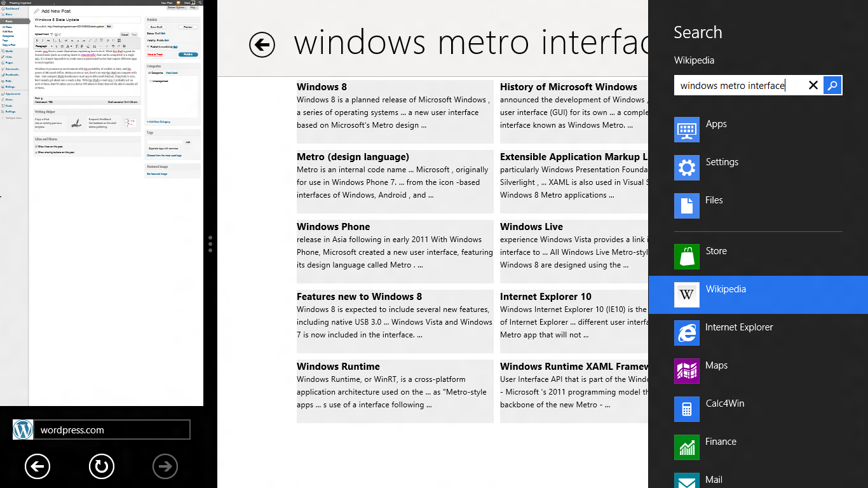868x488 pixels.
Task: Go back in the snapped browser
Action: click(37, 467)
